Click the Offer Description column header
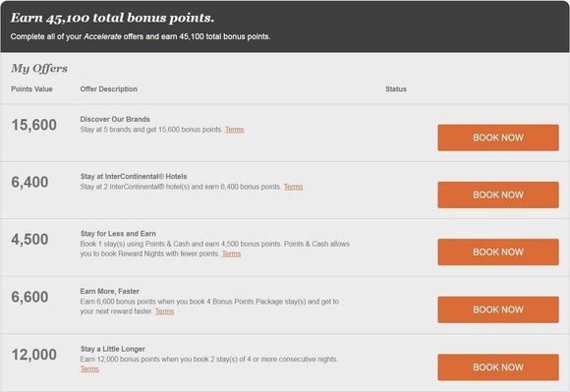This screenshot has height=392, width=570. [x=109, y=89]
